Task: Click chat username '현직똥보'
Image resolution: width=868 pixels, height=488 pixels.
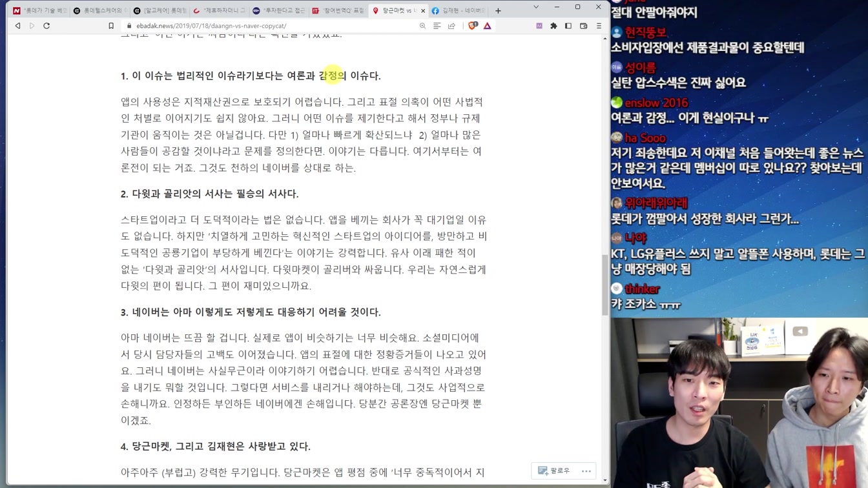Action: click(645, 32)
